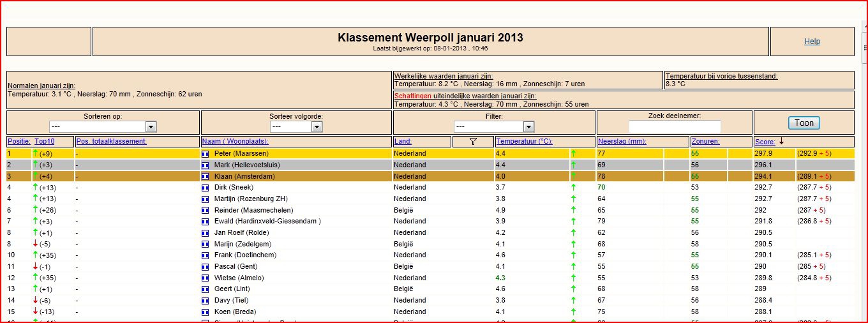Click the Toon button
The width and height of the screenshot is (868, 323).
804,123
